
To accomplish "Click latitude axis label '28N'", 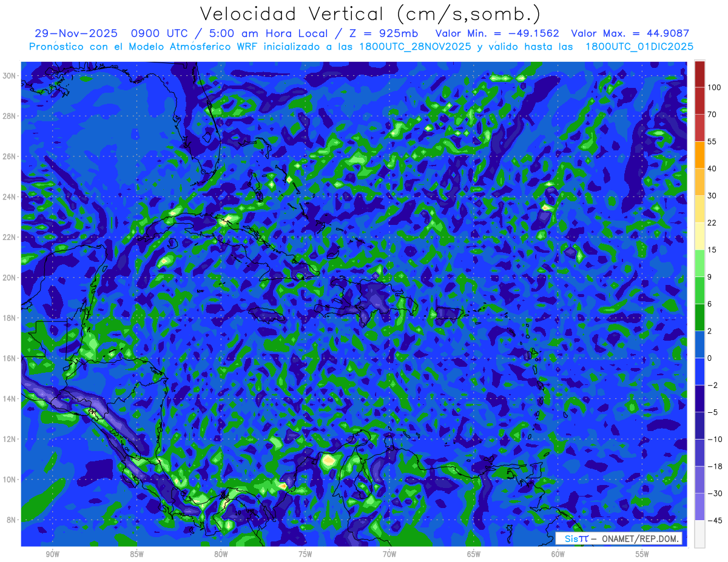I will pos(10,116).
